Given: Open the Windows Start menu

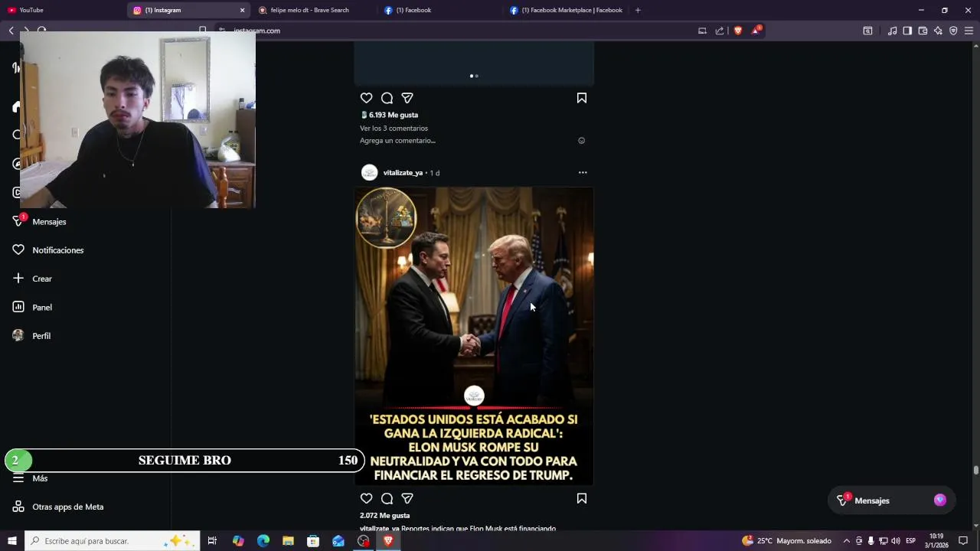Looking at the screenshot, I should pos(12,540).
